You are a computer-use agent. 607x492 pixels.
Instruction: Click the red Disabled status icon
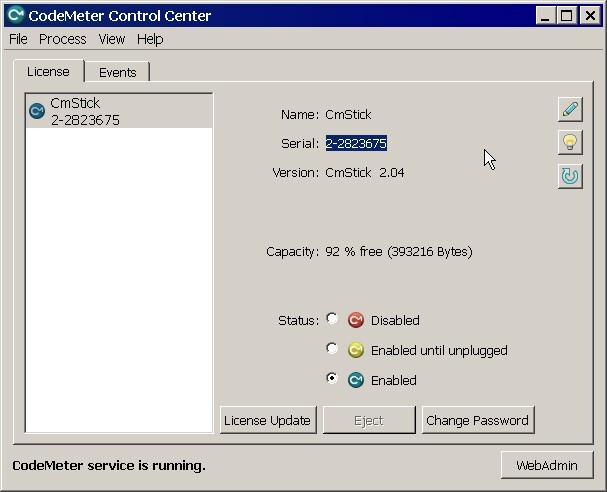(x=355, y=320)
